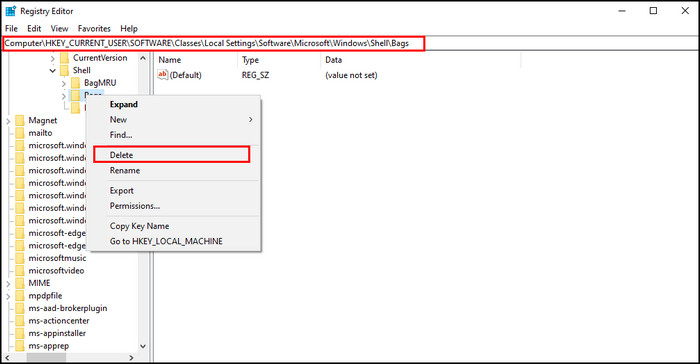Click the Magnet folder icon

[x=20, y=121]
